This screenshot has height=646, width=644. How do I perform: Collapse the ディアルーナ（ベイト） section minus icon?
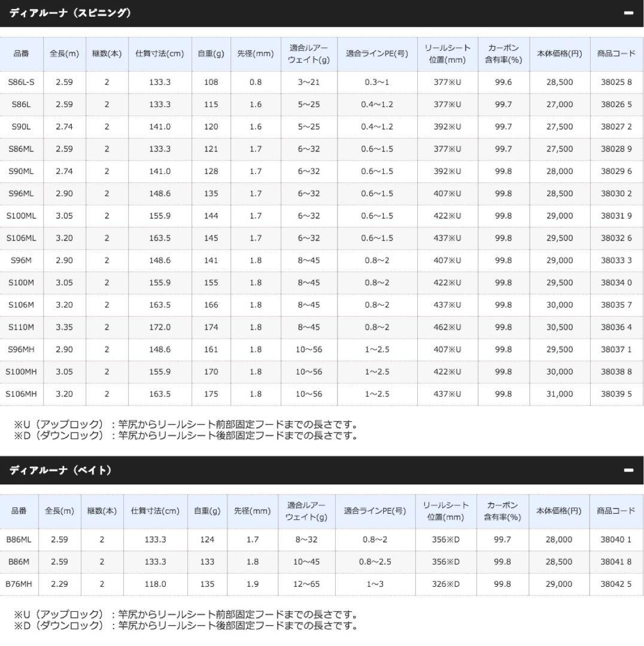coord(628,471)
